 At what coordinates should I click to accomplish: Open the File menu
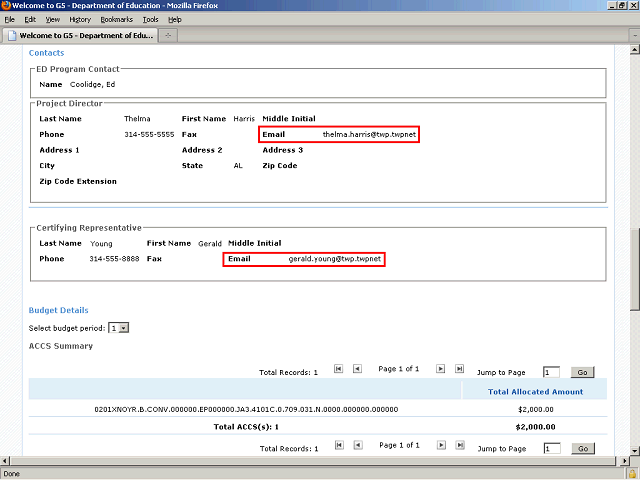pyautogui.click(x=10, y=19)
